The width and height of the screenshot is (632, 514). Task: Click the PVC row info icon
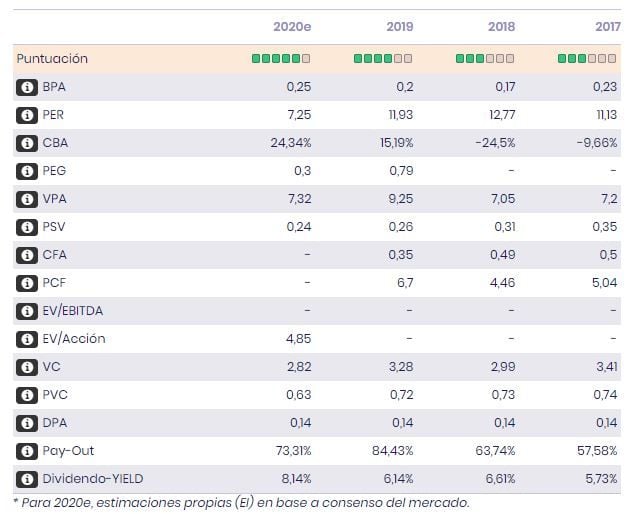(x=26, y=395)
